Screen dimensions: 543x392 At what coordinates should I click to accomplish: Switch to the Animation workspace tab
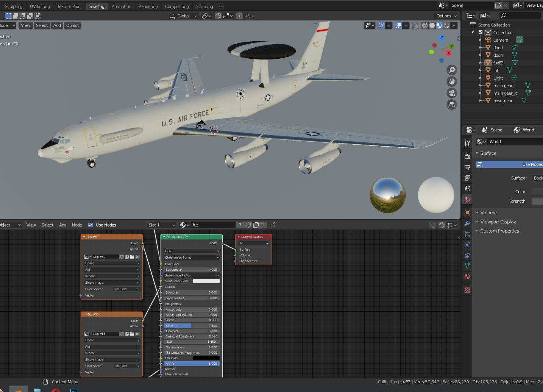point(121,6)
